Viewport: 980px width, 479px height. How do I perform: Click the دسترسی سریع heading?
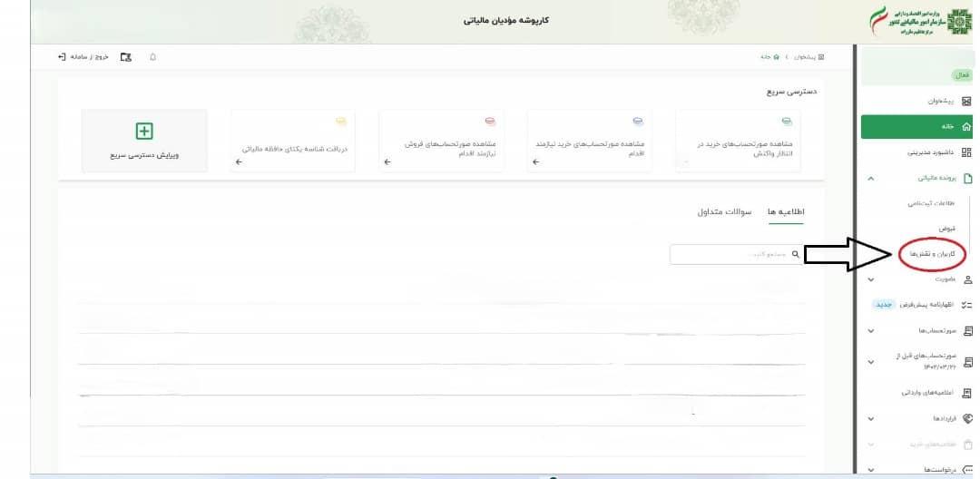coord(791,92)
